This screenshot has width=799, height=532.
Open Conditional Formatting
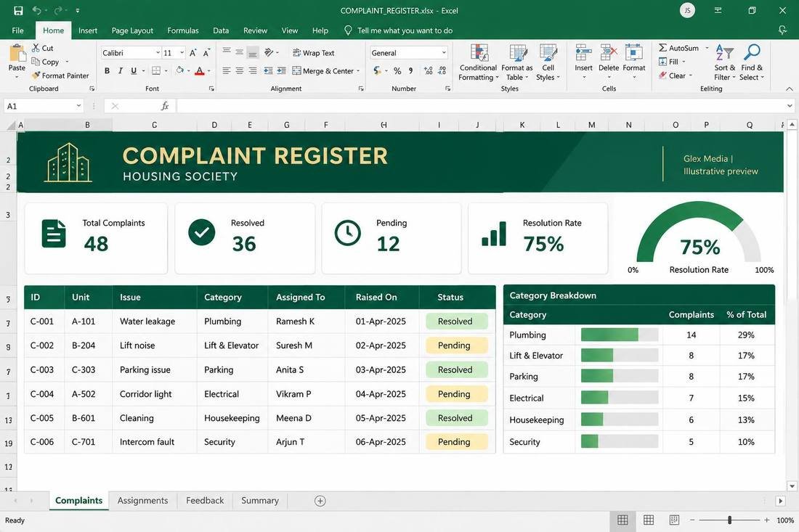478,62
